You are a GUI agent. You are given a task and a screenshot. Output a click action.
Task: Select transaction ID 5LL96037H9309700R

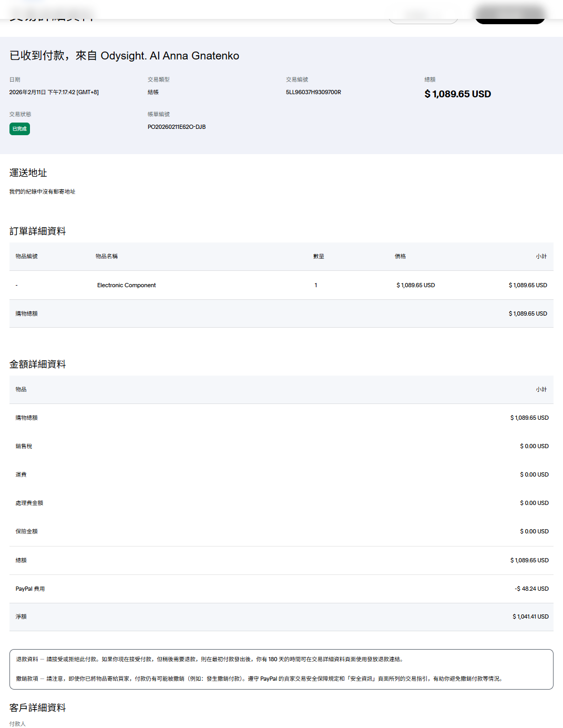coord(313,92)
